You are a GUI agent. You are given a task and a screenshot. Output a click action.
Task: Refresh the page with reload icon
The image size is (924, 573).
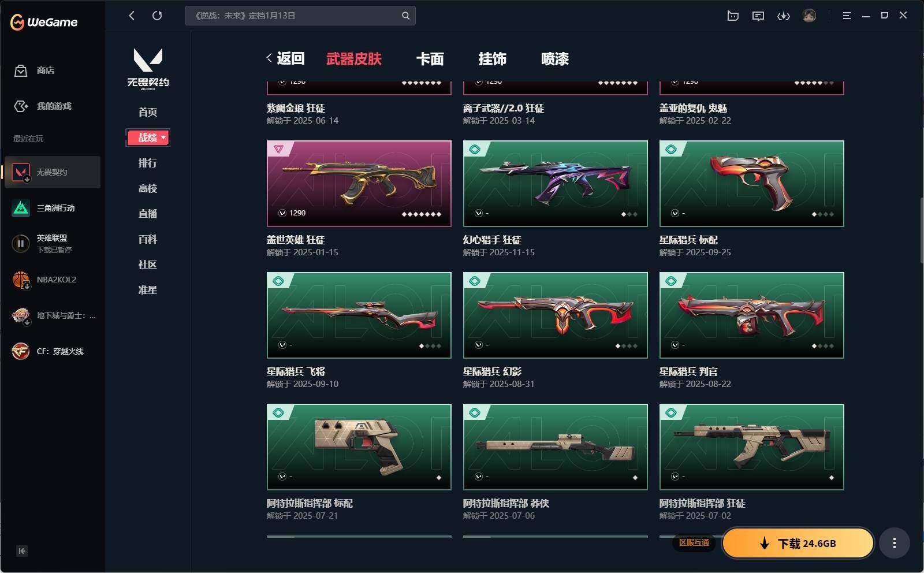tap(157, 16)
